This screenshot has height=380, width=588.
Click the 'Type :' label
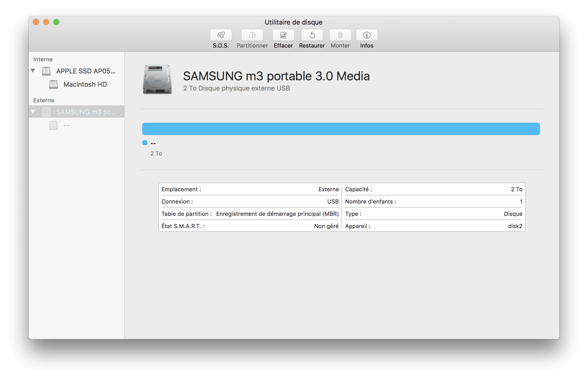click(353, 214)
